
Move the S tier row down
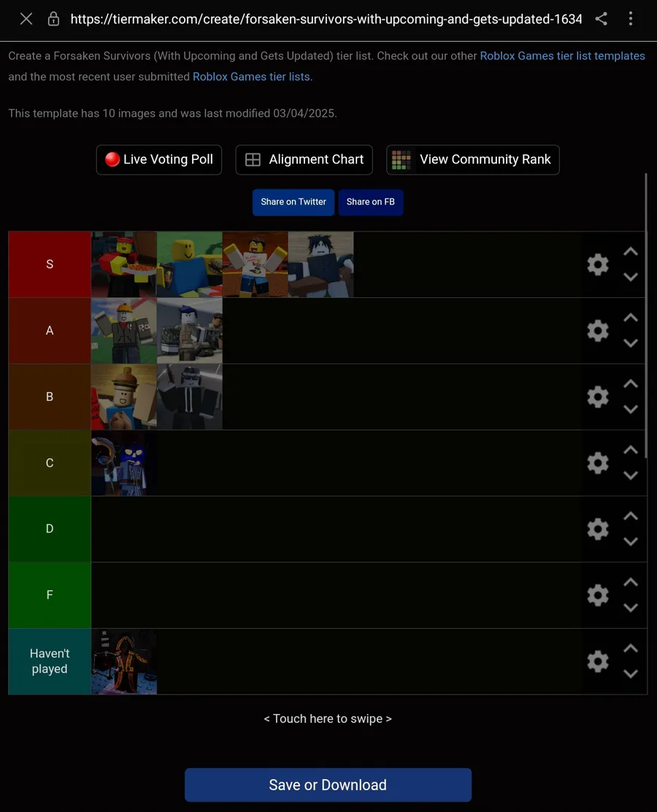pos(631,277)
